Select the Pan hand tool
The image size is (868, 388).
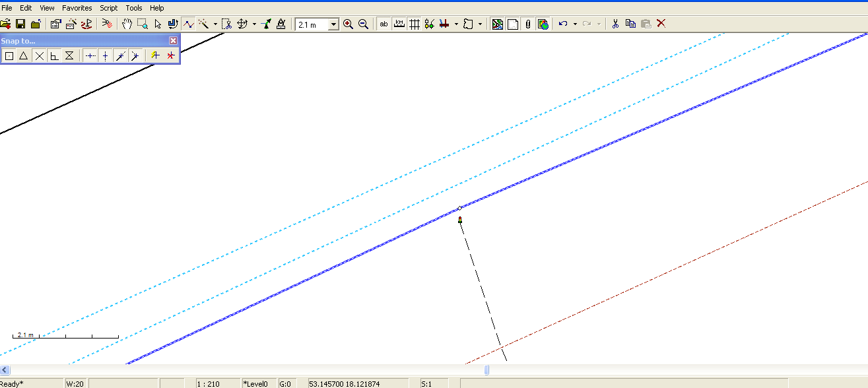[x=127, y=24]
